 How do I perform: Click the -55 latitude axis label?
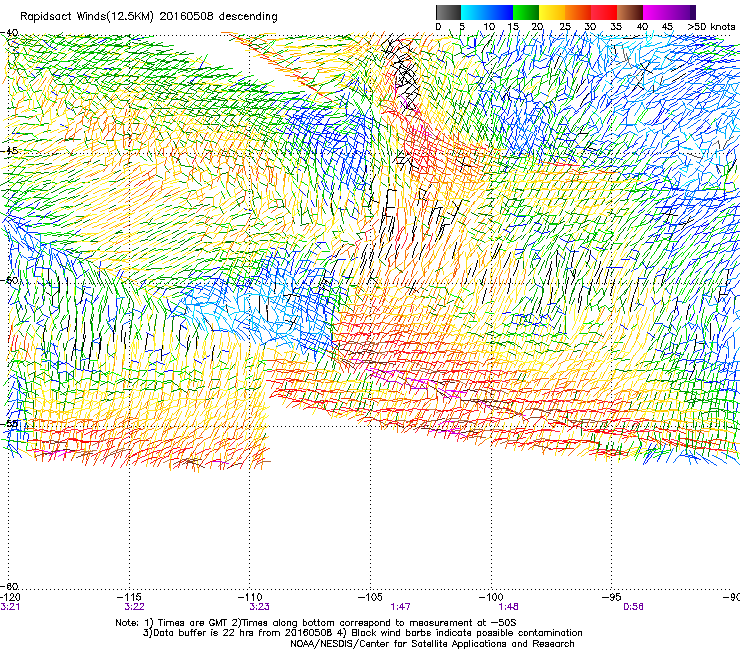pyautogui.click(x=9, y=423)
